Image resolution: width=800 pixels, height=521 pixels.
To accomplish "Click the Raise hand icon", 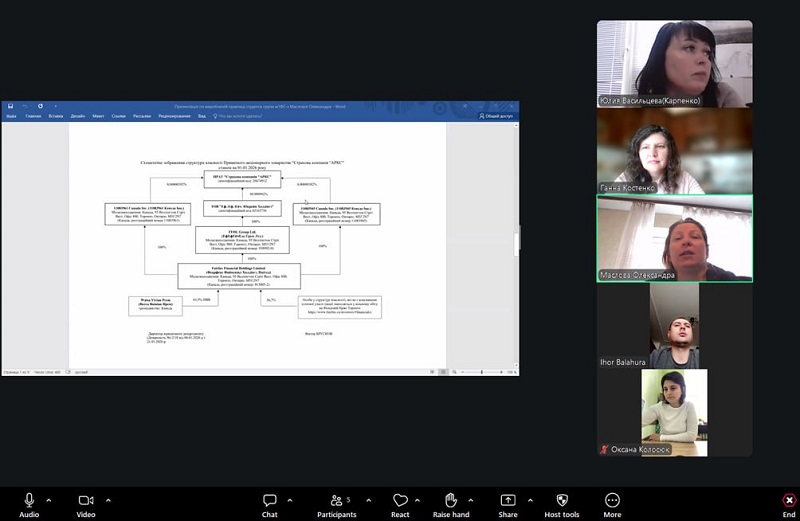I will point(451,500).
